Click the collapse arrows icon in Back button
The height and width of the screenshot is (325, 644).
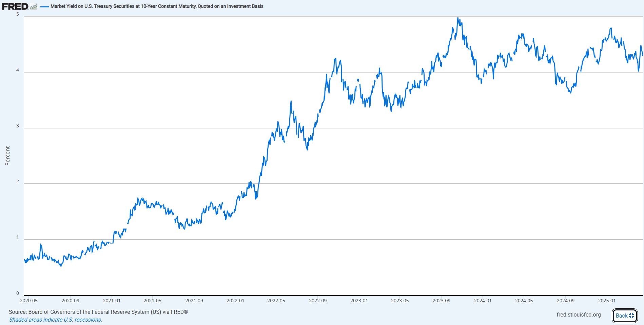coord(631,316)
